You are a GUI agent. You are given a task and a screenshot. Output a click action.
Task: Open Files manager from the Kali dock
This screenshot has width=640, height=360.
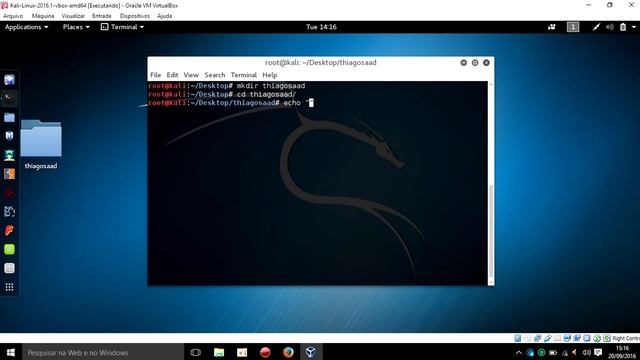click(9, 118)
